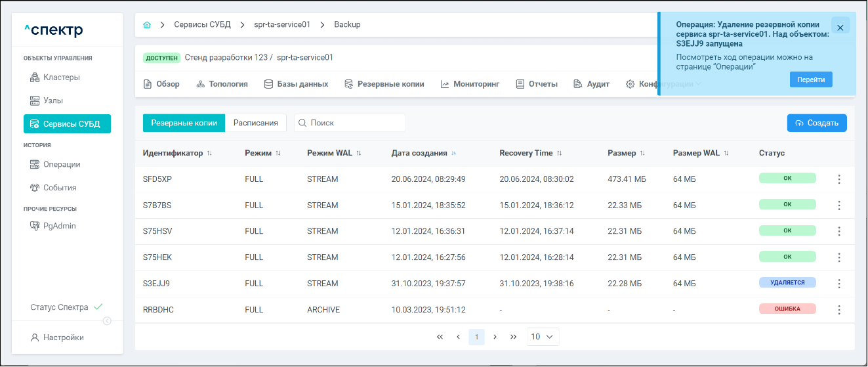
Task: Switch to the Топология tab
Action: 221,84
